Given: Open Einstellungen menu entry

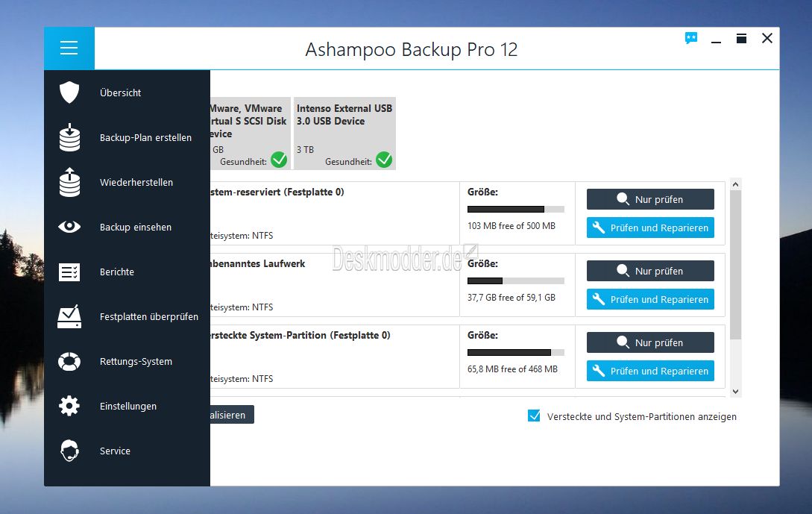Looking at the screenshot, I should pyautogui.click(x=128, y=407).
